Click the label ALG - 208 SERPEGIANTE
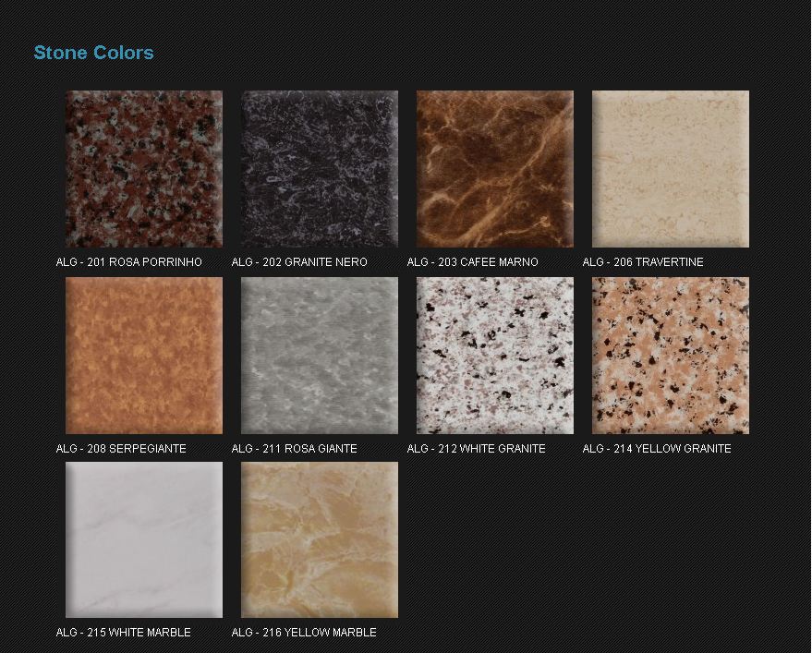812x653 pixels. pos(121,449)
